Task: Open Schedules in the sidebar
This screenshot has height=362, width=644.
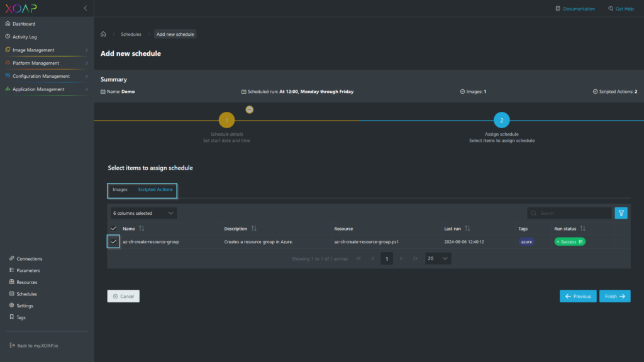Action: click(26, 294)
